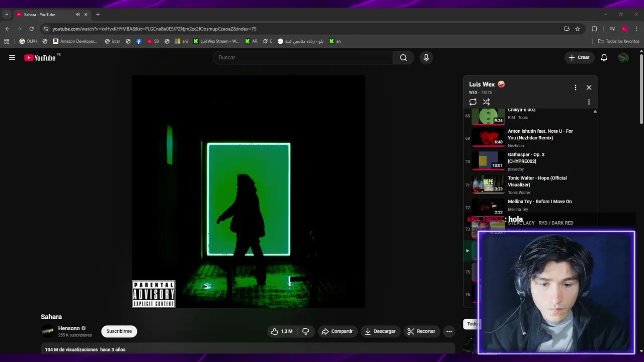Open the iscar bookmark

112,41
